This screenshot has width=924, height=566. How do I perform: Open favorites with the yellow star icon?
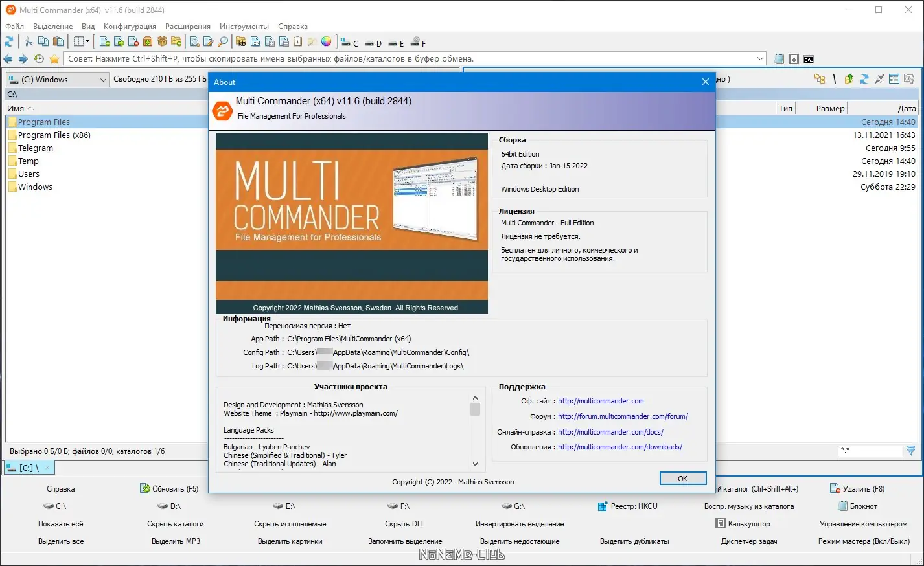click(x=54, y=59)
